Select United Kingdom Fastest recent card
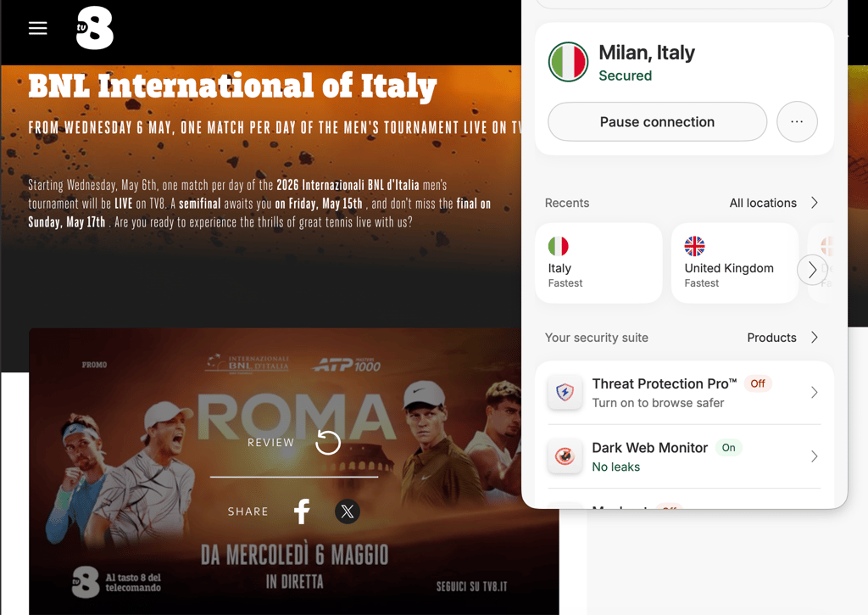 [735, 263]
